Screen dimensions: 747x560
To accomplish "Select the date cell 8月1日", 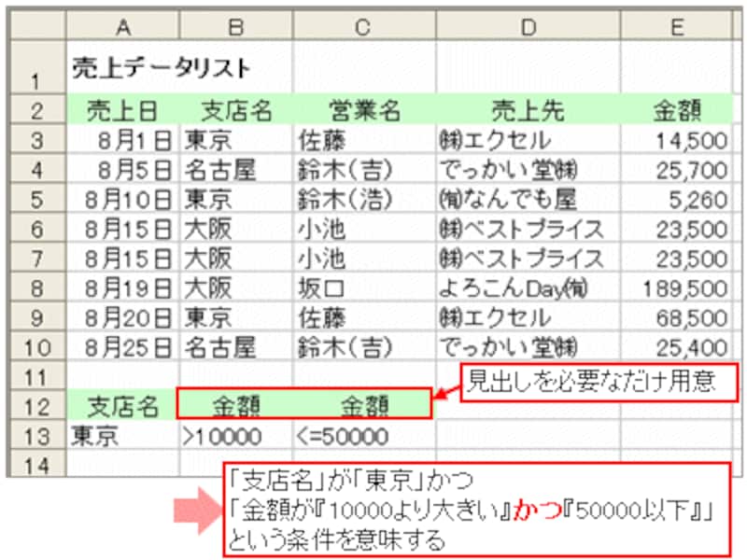I will click(123, 139).
